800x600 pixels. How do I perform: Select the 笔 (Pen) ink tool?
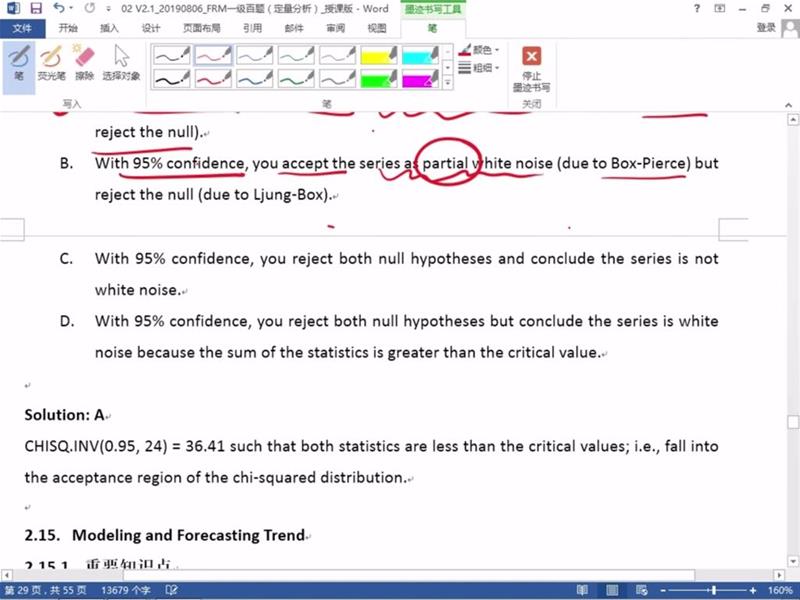pos(19,63)
